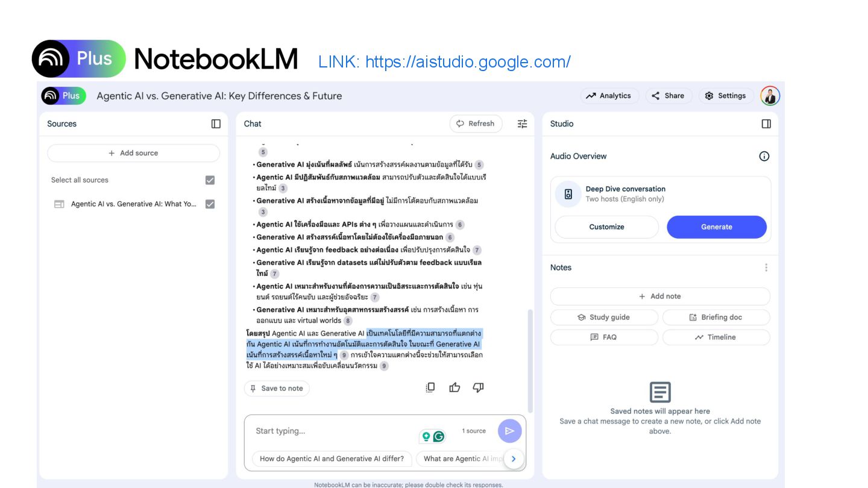Rate response with thumbs up
Screen dimensions: 868x488
pos(454,387)
